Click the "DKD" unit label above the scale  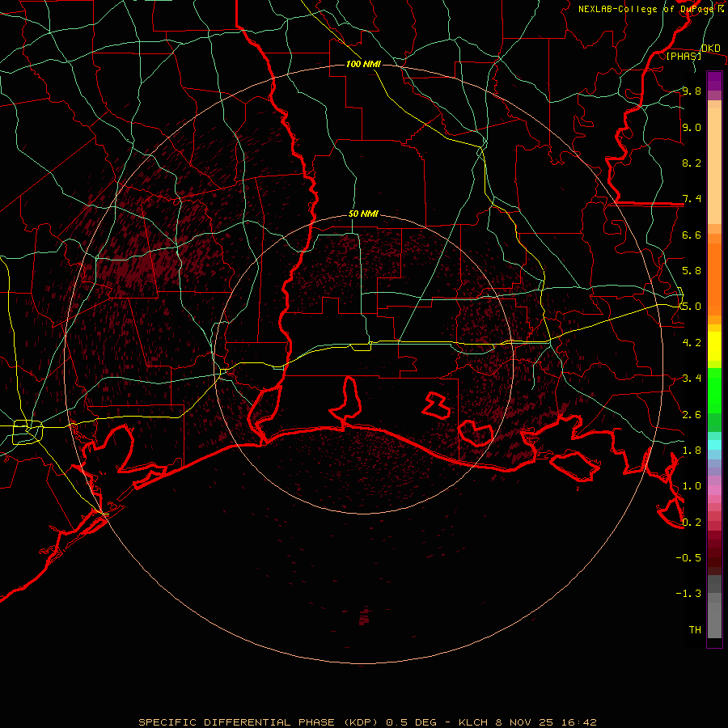click(711, 48)
